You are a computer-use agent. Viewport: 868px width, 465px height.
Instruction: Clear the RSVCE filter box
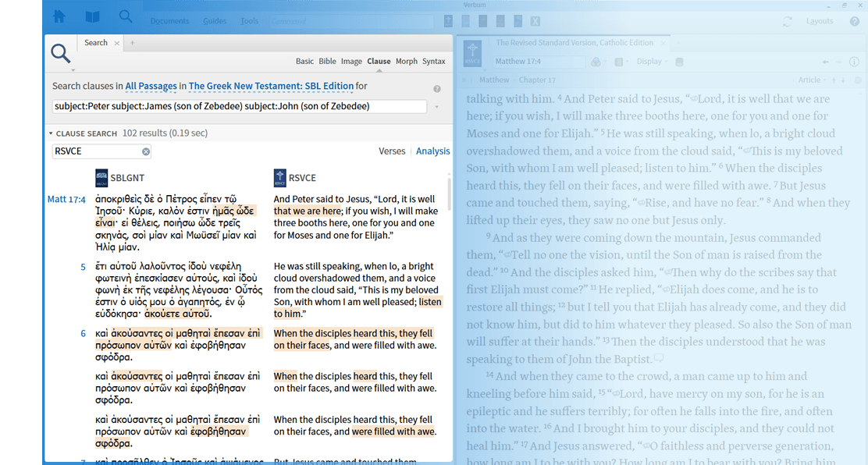coord(146,151)
